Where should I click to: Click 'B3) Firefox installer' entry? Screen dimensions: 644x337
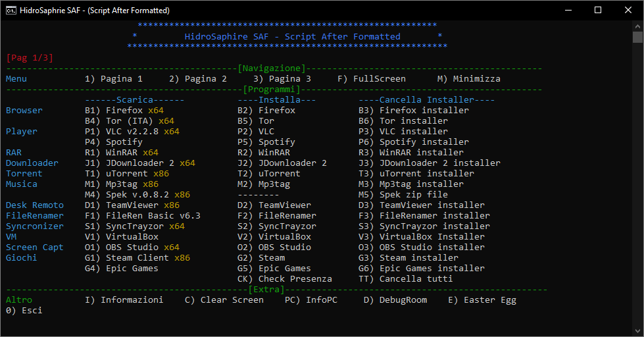pos(414,111)
